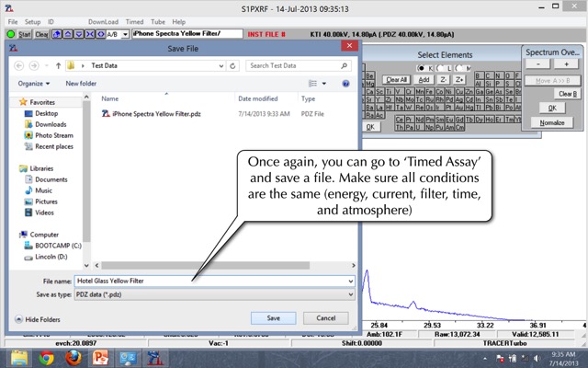Launch PowerPoint from the taskbar

[100, 358]
